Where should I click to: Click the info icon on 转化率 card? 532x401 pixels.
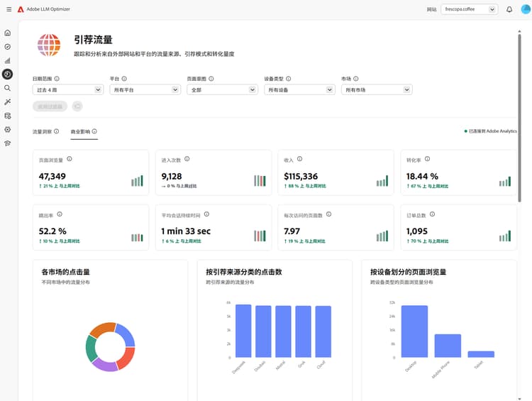coord(428,158)
